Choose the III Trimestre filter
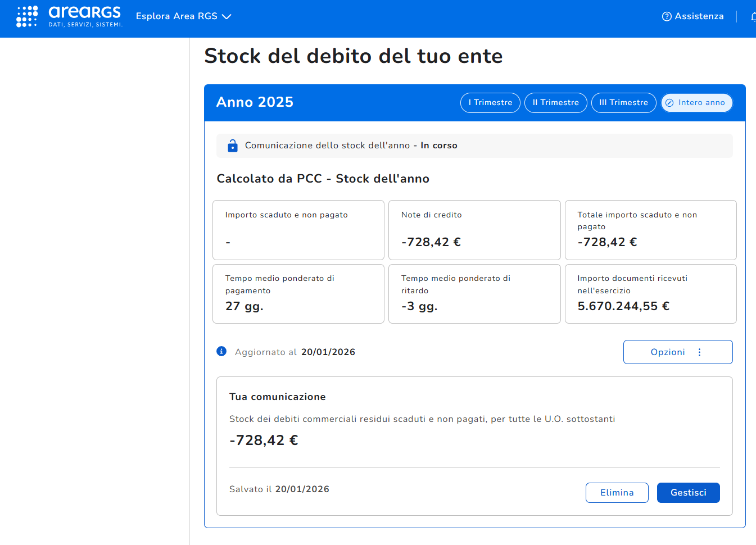 click(623, 103)
